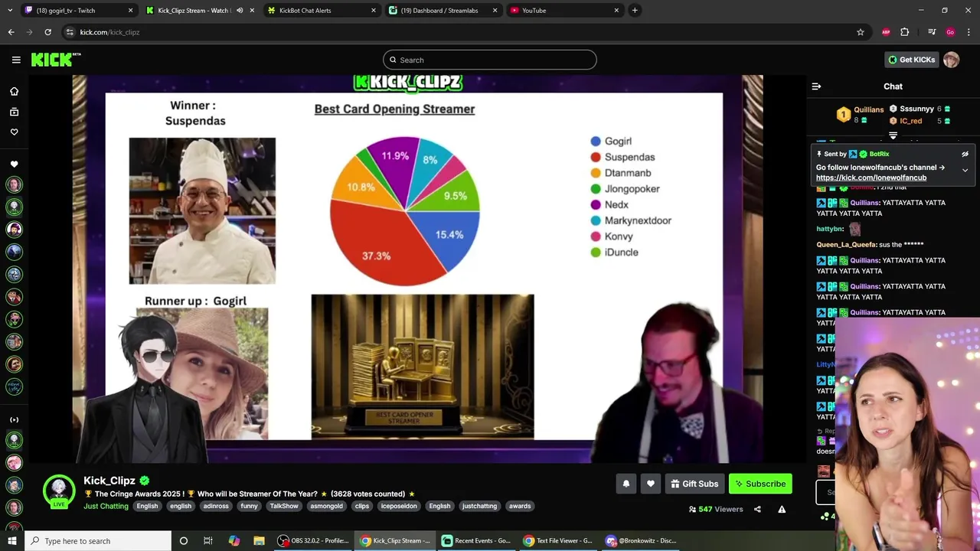This screenshot has height=551, width=980.
Task: Open File Explorer from the taskbar
Action: tap(259, 541)
